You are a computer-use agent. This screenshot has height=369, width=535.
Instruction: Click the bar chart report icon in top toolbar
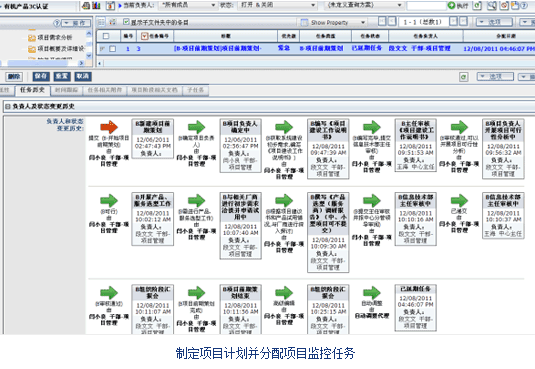pos(97,5)
